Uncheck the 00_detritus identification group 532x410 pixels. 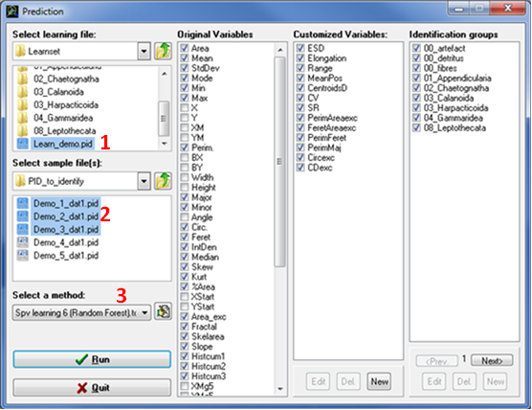tap(416, 58)
